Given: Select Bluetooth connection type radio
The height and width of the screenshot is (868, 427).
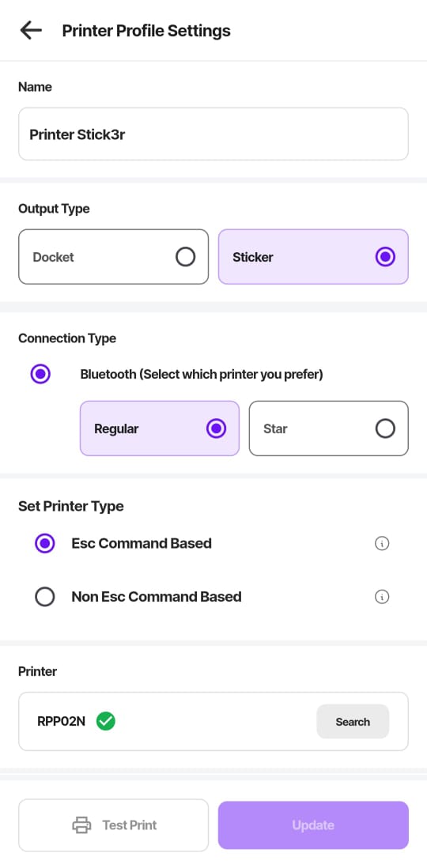Looking at the screenshot, I should click(40, 374).
